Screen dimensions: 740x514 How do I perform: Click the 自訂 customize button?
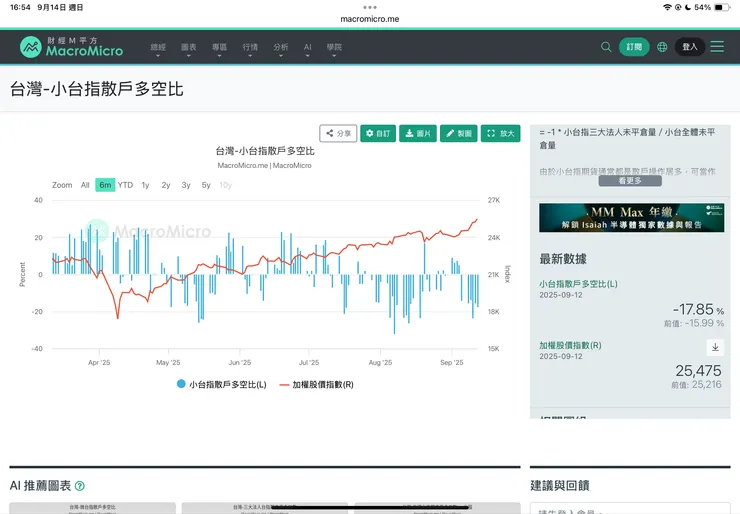pyautogui.click(x=378, y=133)
